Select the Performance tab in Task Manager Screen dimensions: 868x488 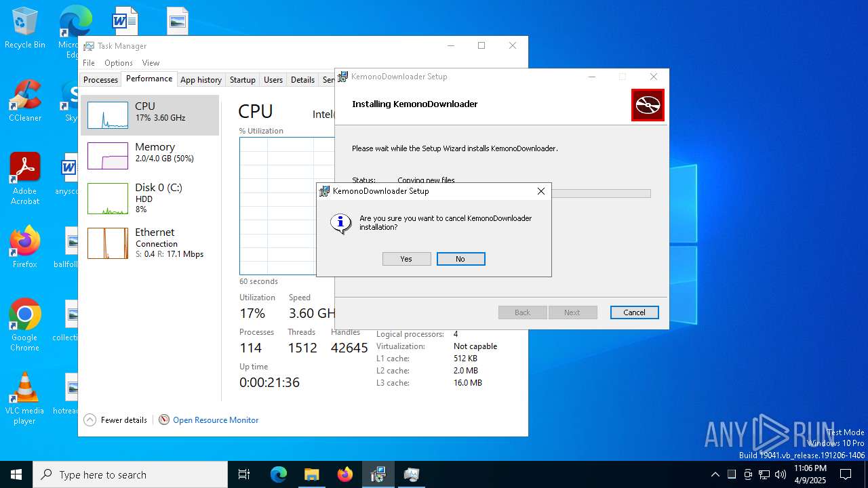coord(149,79)
